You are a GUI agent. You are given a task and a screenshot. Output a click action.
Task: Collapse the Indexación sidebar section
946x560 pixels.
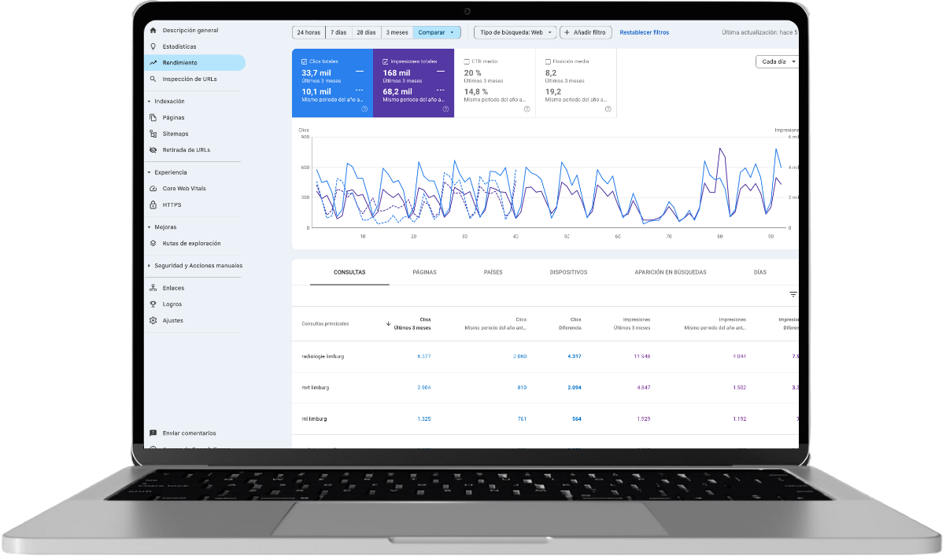pos(149,101)
